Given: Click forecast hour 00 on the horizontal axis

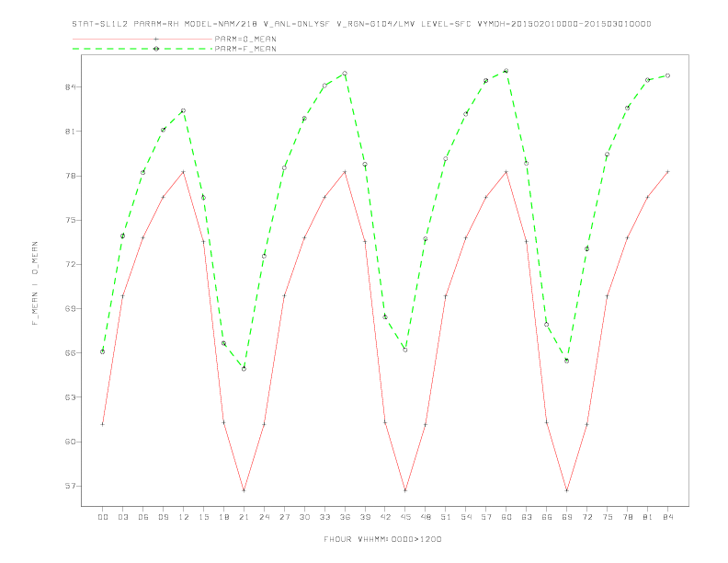Looking at the screenshot, I should [103, 517].
